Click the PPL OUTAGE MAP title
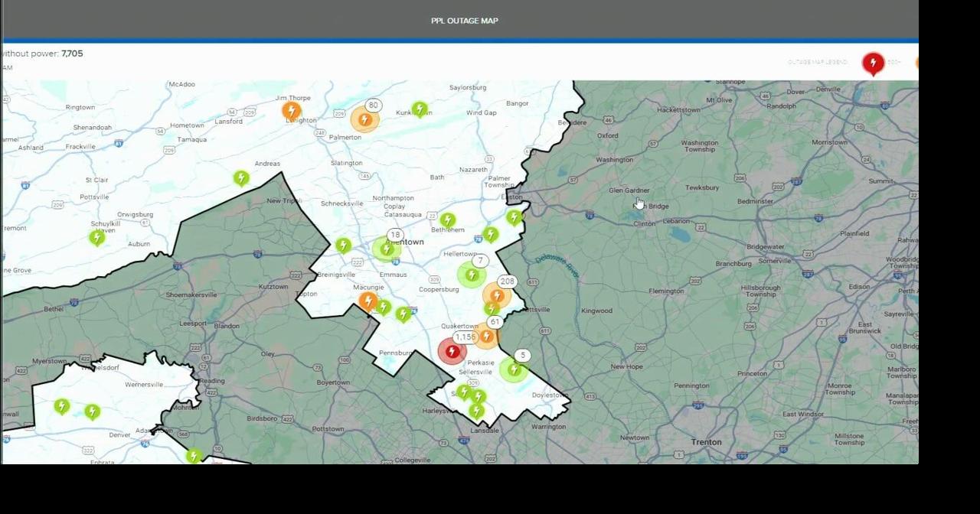Image resolution: width=980 pixels, height=514 pixels. (465, 21)
